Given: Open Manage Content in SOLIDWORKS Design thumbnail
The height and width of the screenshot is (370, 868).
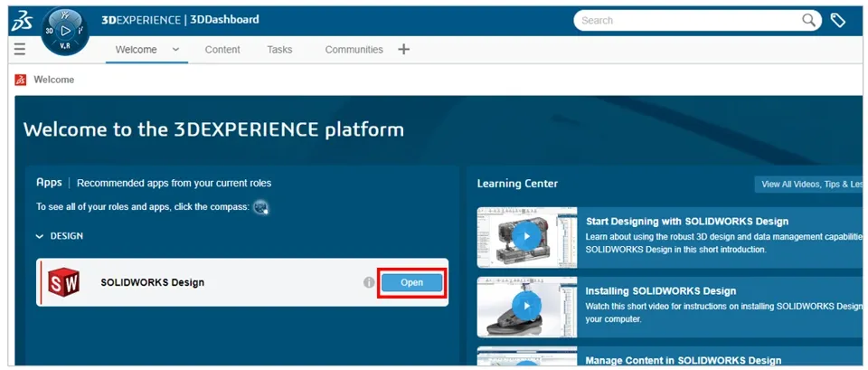Looking at the screenshot, I should (527, 356).
